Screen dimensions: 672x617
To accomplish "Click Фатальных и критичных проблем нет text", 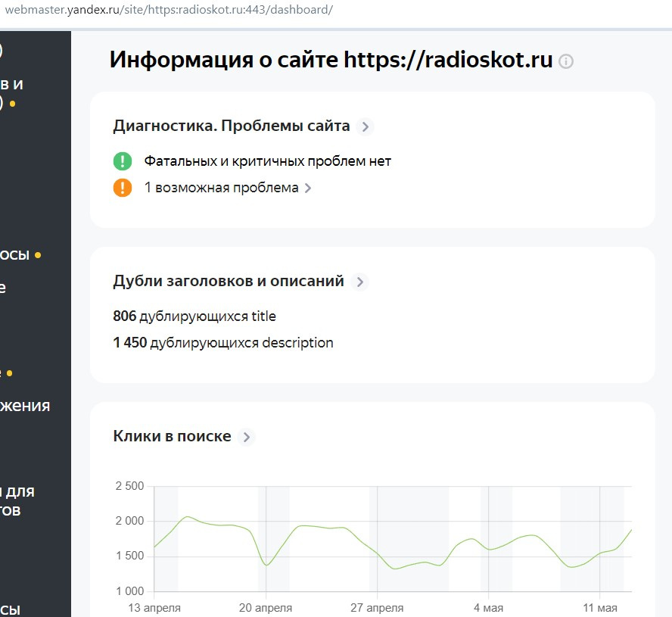I will click(x=267, y=161).
